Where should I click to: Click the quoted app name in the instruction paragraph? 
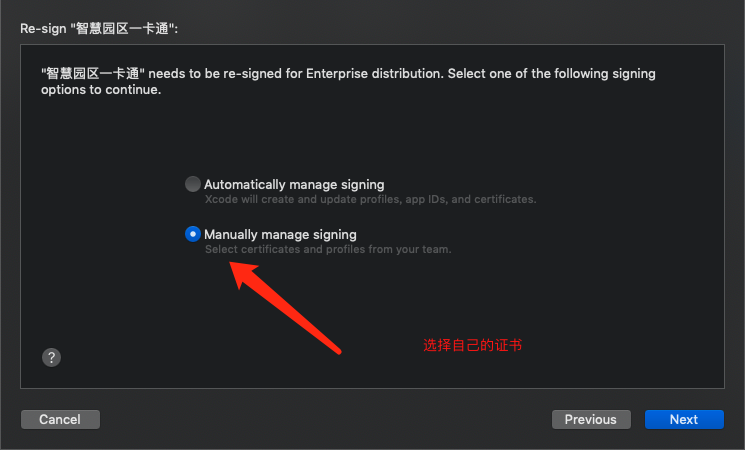coord(94,74)
